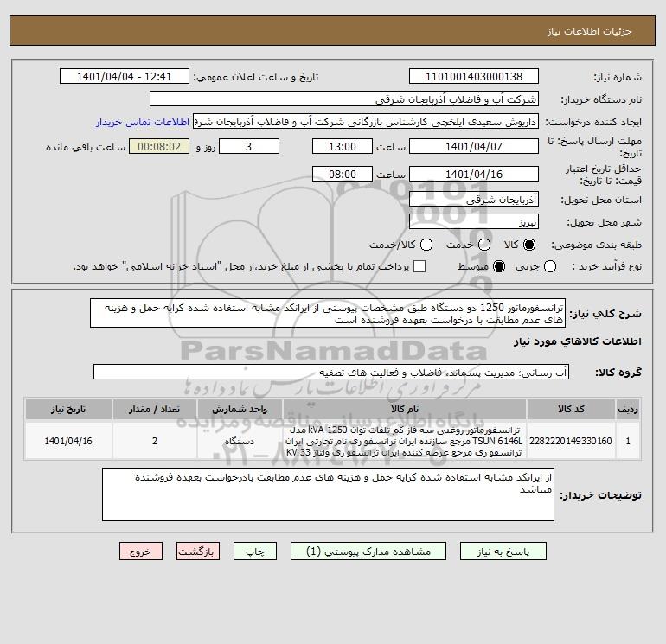
Task: Click the request creator name field
Action: [x=366, y=122]
